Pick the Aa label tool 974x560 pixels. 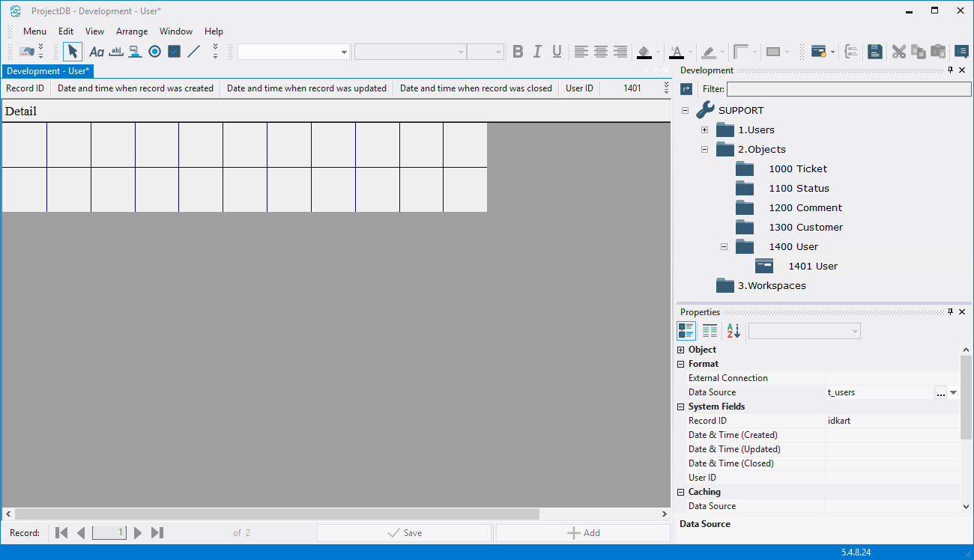coord(97,52)
